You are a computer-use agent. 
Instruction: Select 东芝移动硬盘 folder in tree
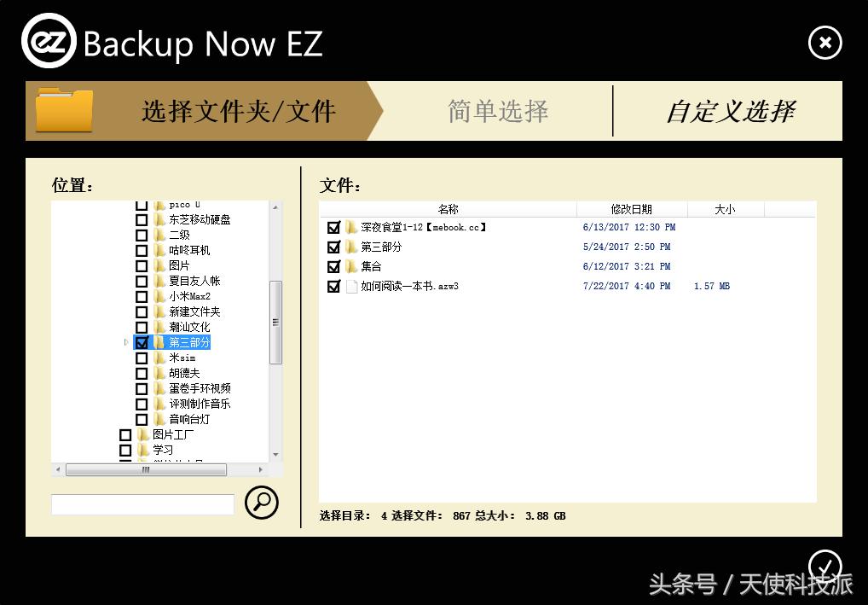click(200, 220)
